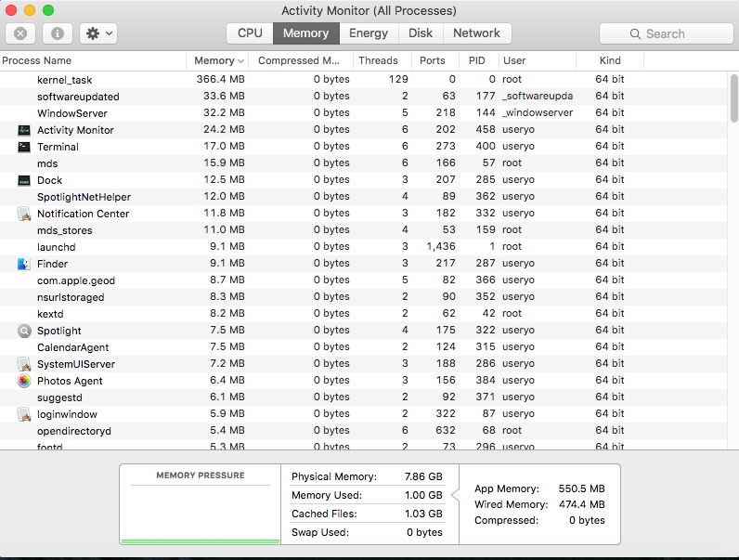739x560 pixels.
Task: Select the kernel_task process row
Action: (363, 80)
